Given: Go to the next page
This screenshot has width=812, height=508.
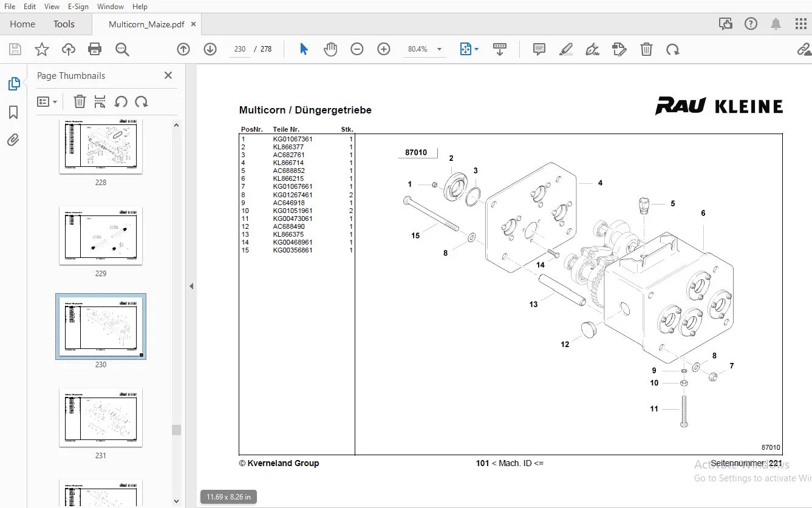Looking at the screenshot, I should 210,49.
